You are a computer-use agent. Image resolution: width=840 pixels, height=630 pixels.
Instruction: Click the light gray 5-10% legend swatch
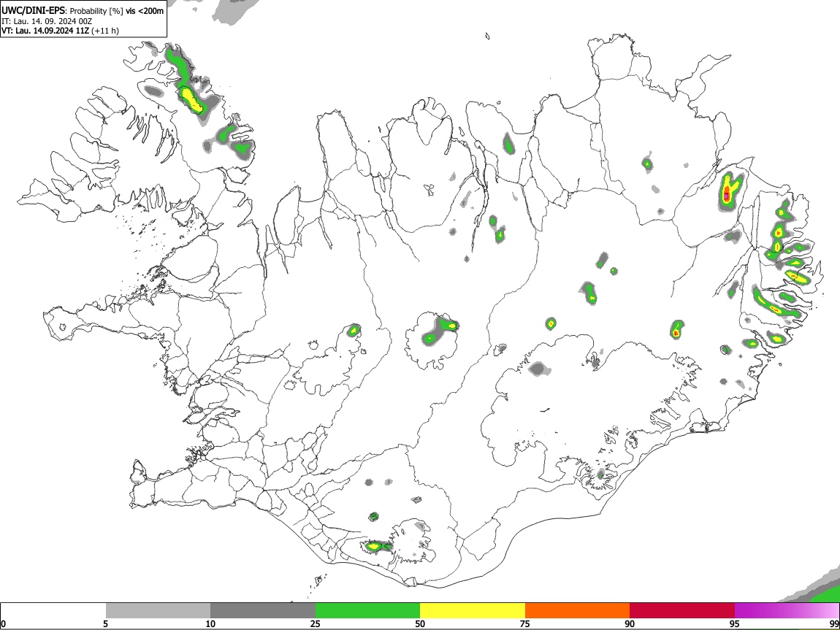[x=158, y=611]
